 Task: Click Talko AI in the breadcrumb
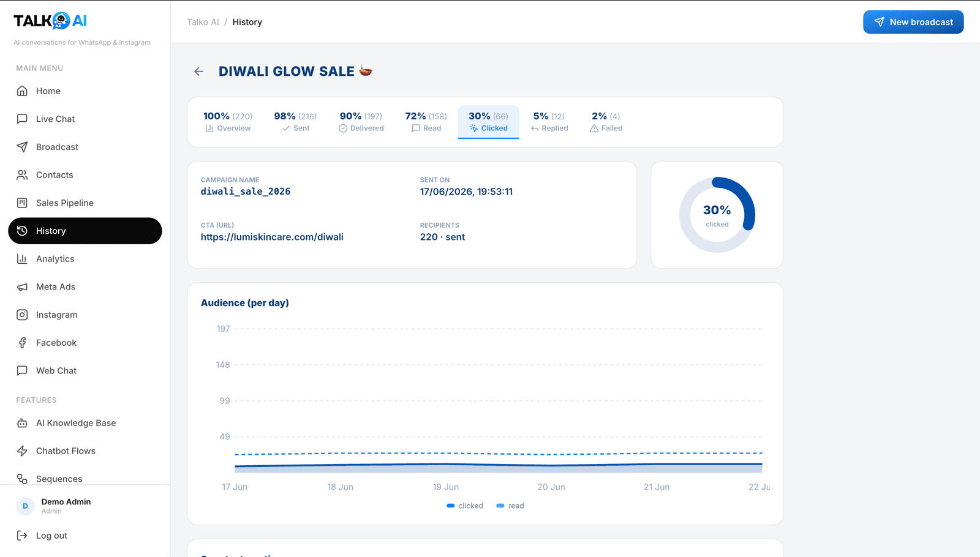[x=203, y=22]
